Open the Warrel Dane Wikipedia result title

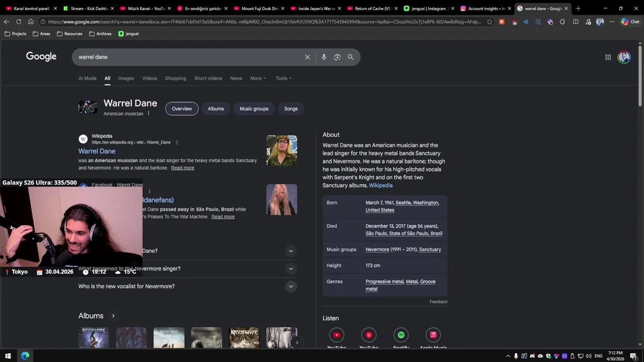click(97, 151)
